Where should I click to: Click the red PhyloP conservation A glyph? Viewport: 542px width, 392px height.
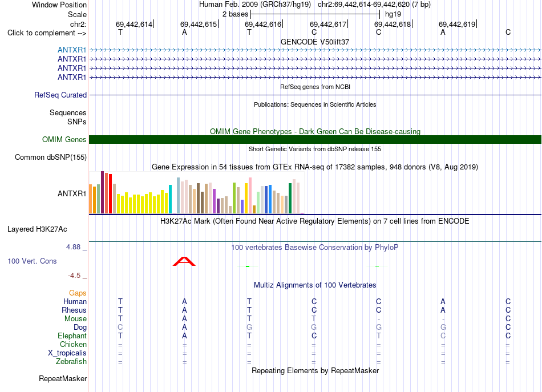184,261
